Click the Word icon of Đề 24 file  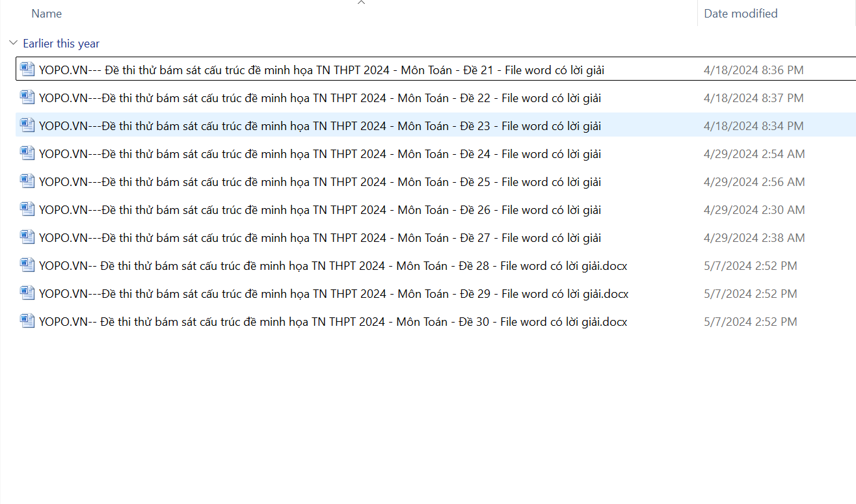pyautogui.click(x=27, y=153)
